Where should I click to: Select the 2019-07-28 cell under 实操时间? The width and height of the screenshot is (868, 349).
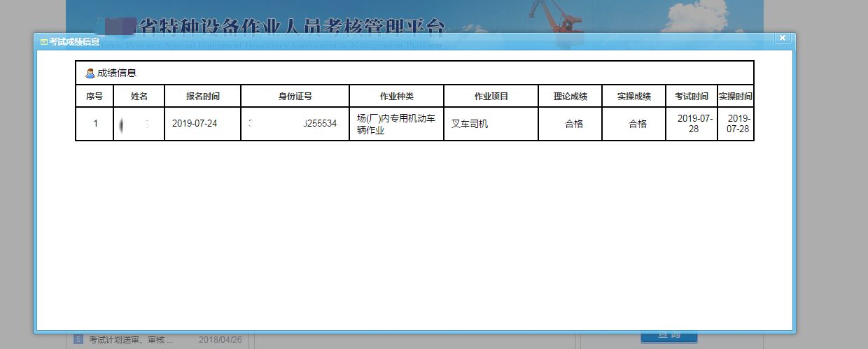tap(736, 124)
